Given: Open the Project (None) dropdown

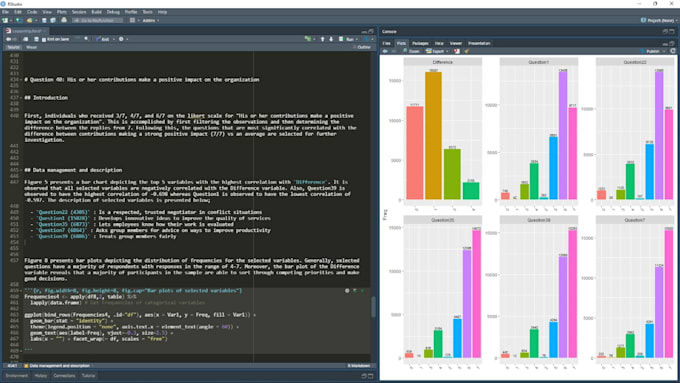Looking at the screenshot, I should (659, 20).
